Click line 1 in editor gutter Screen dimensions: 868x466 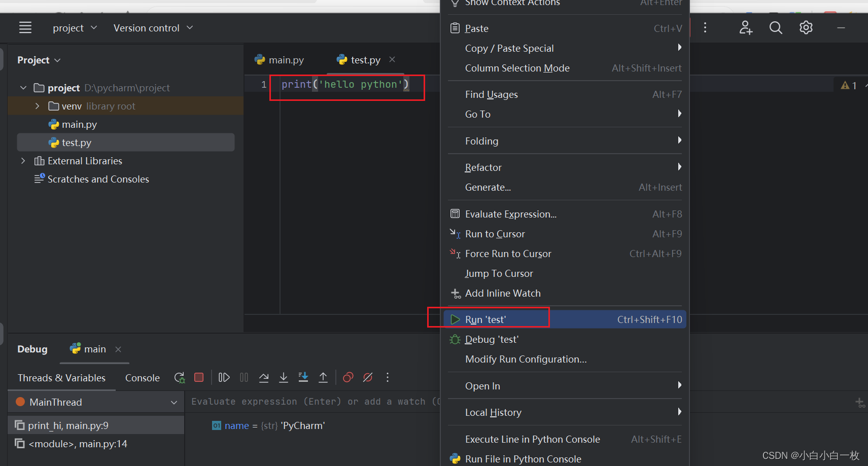264,84
